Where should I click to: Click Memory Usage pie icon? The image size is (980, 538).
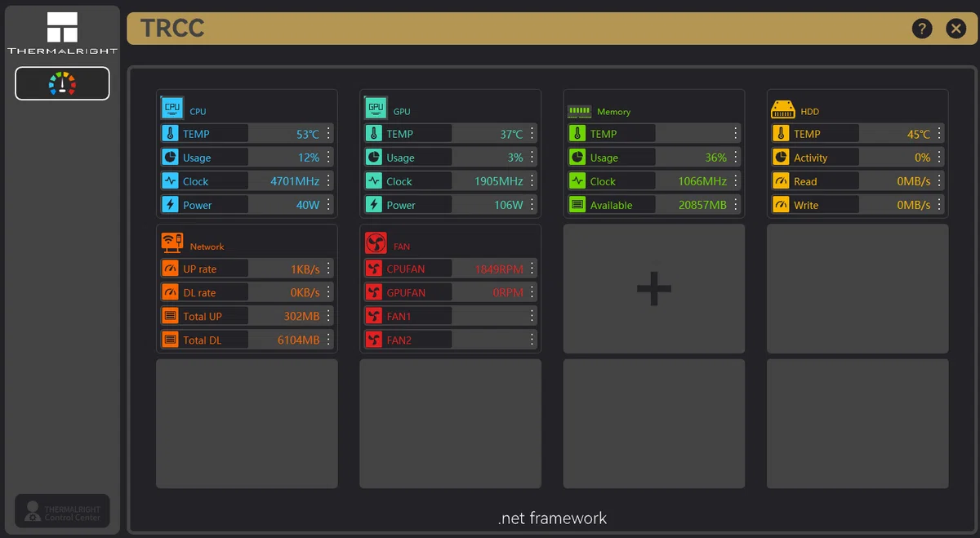pyautogui.click(x=577, y=157)
